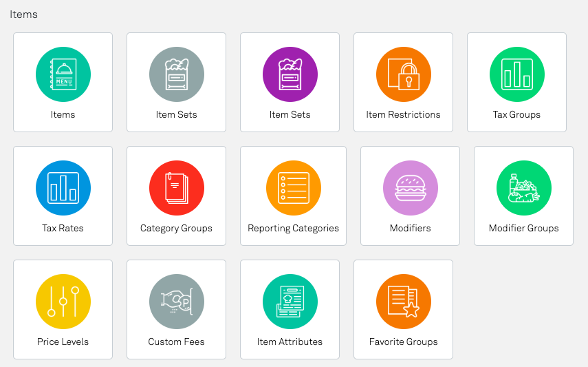This screenshot has height=367, width=588.
Task: Click the "Reporting Categories" text label
Action: [x=294, y=229]
